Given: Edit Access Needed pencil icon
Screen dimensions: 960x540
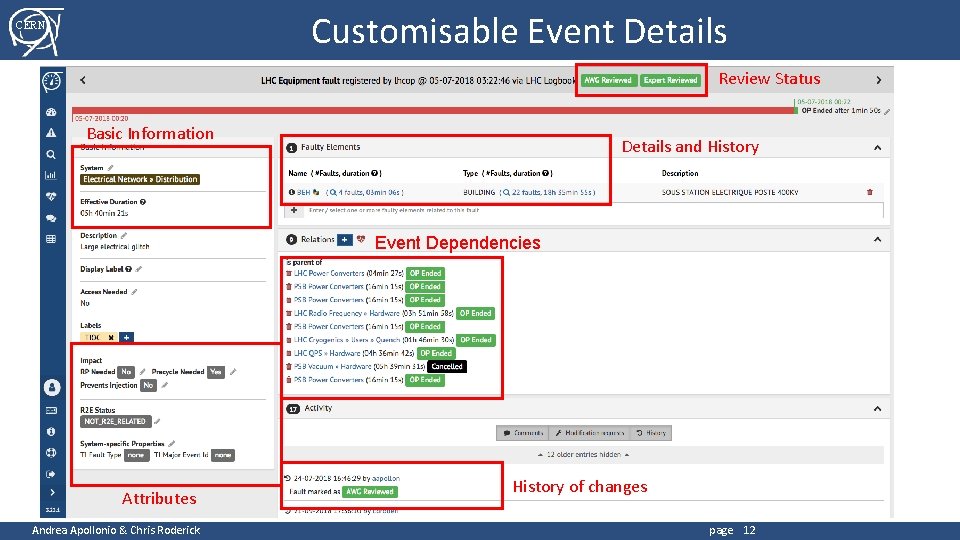Looking at the screenshot, I should (x=134, y=292).
